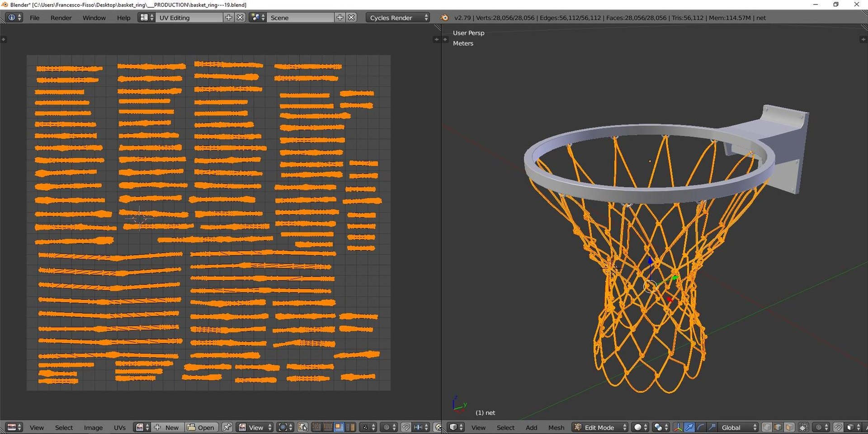
Task: Delete the UV Editing screen layout
Action: point(241,18)
